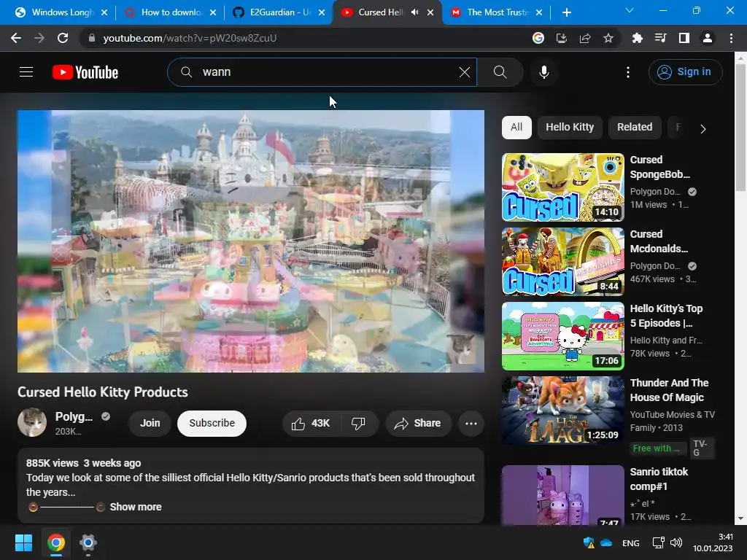
Task: Open media controls in Chrome toolbar
Action: (660, 38)
